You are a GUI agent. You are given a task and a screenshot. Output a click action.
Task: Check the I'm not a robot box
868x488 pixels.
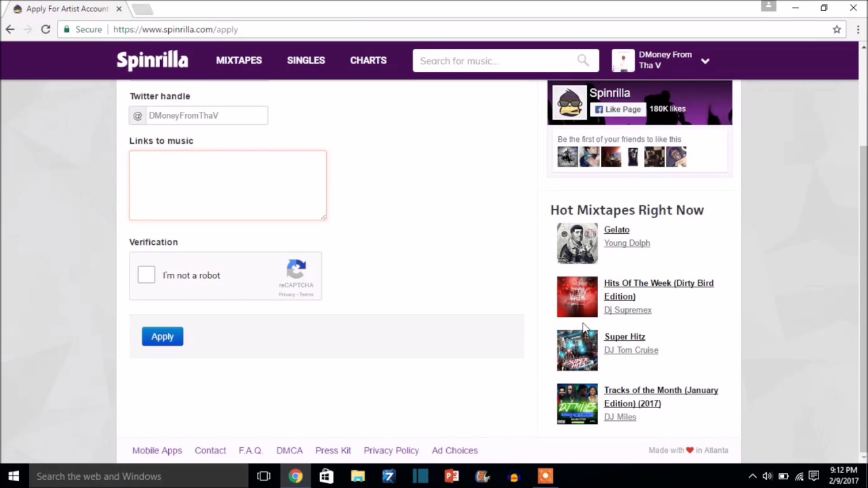(146, 274)
